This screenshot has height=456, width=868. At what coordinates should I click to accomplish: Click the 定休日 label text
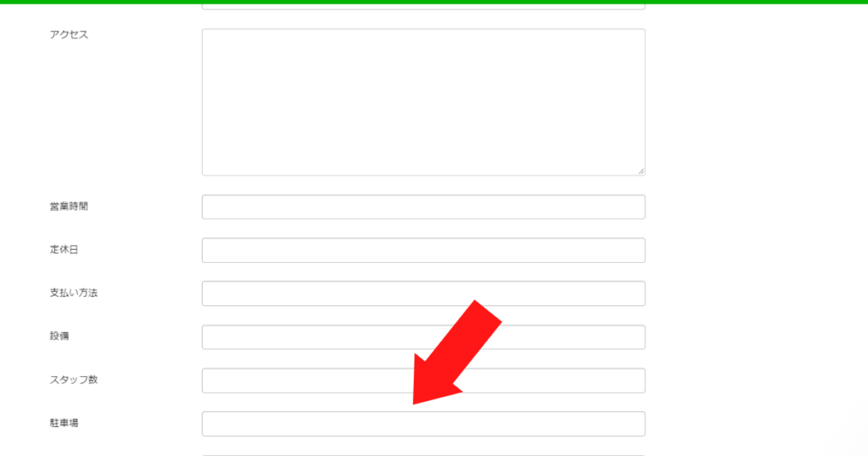(x=64, y=249)
